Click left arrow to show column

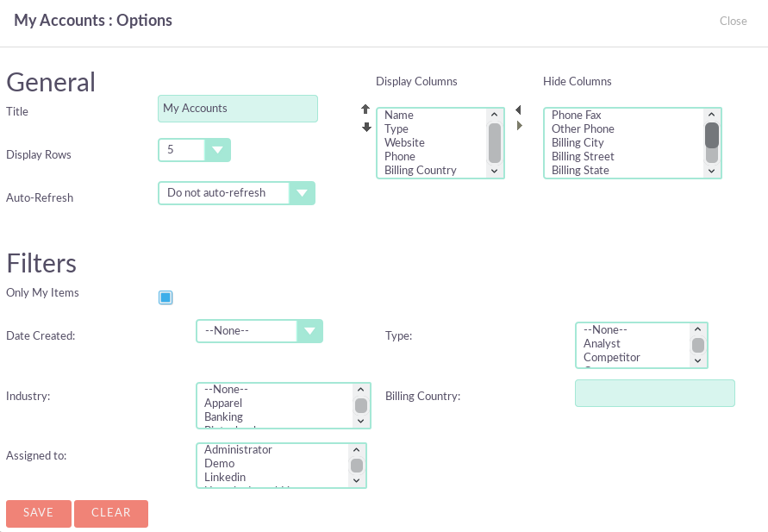click(x=518, y=110)
